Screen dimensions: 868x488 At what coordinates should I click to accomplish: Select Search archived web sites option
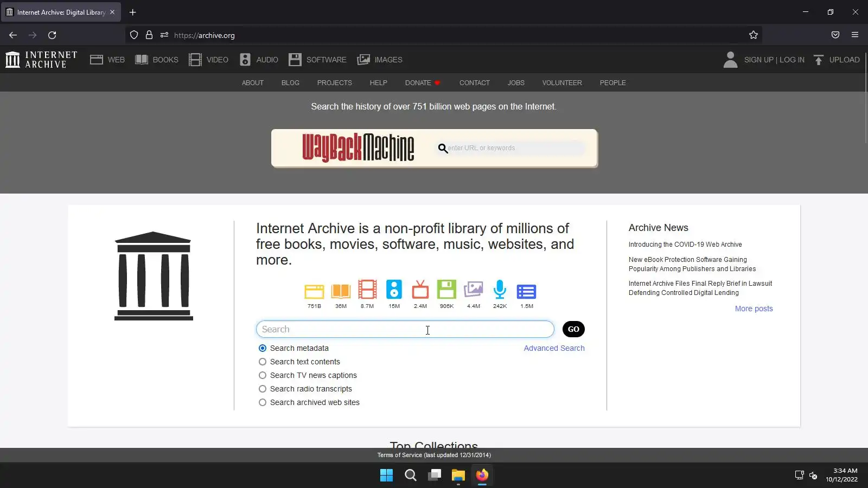click(x=263, y=402)
